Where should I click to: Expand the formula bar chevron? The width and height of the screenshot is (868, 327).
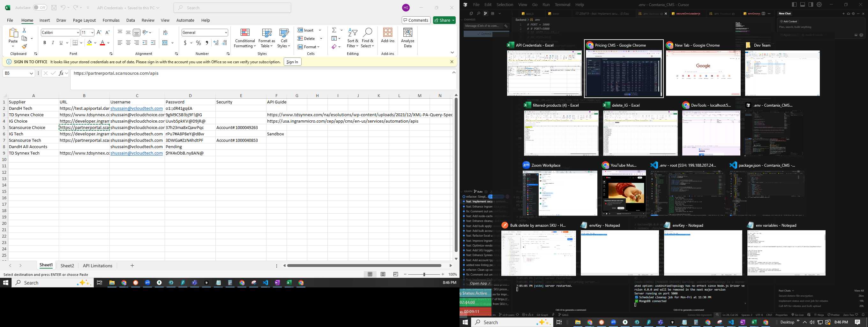[x=453, y=72]
